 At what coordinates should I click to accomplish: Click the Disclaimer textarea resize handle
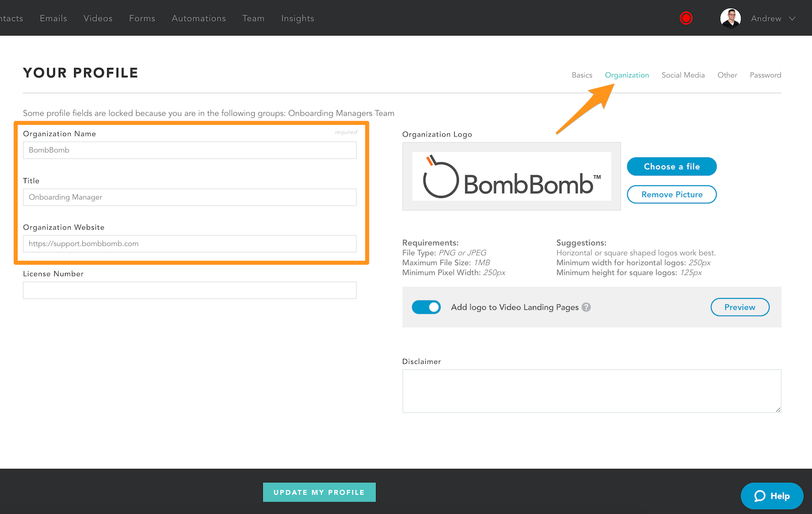point(778,409)
